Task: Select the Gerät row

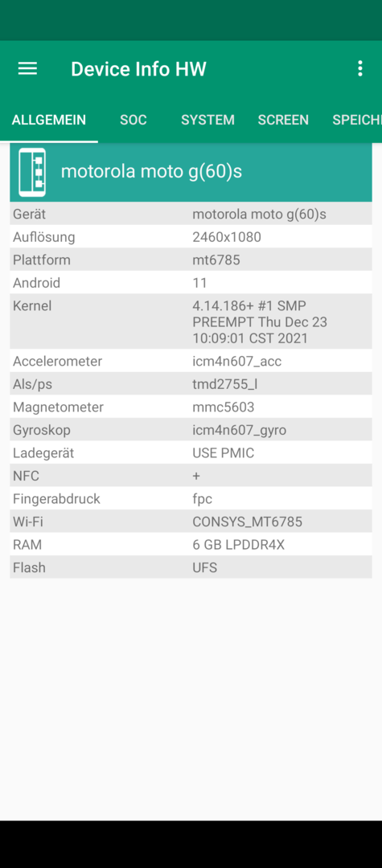Action: point(191,214)
